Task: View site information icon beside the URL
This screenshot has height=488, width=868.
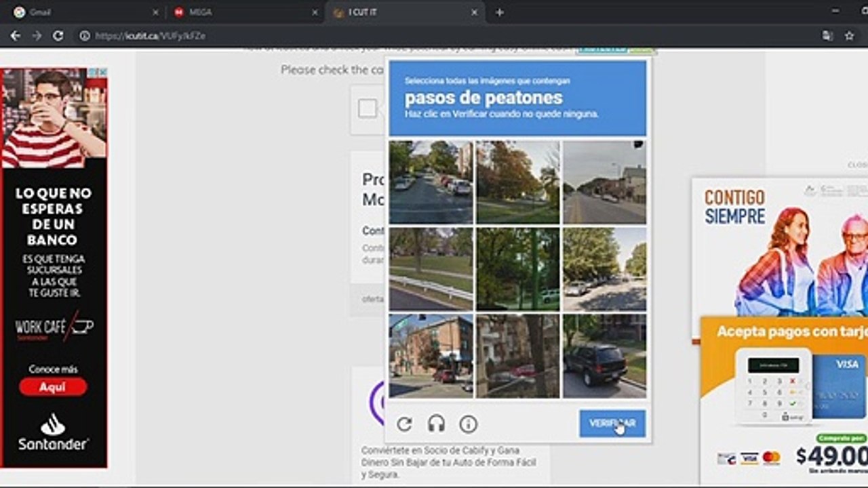Action: pos(85,36)
